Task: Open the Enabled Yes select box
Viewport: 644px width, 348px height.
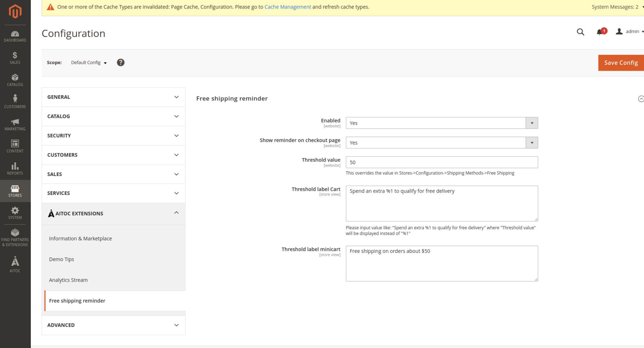Action: [x=442, y=123]
